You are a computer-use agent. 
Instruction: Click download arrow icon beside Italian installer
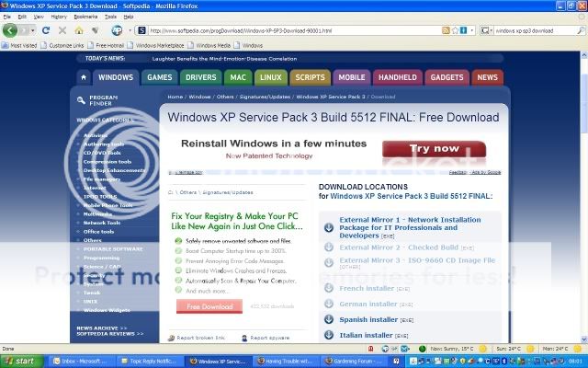click(328, 336)
